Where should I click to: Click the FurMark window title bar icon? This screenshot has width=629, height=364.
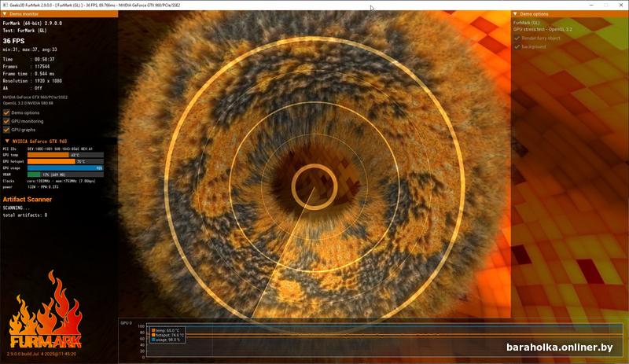5,5
